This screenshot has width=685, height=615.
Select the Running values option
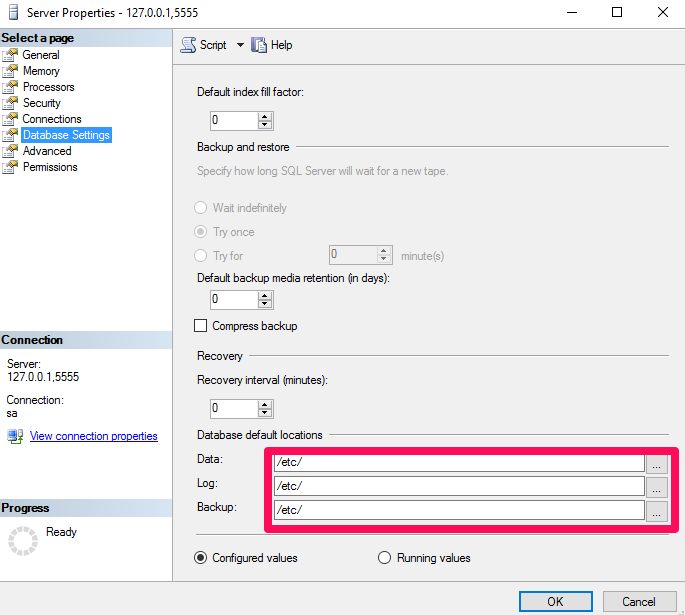point(384,558)
